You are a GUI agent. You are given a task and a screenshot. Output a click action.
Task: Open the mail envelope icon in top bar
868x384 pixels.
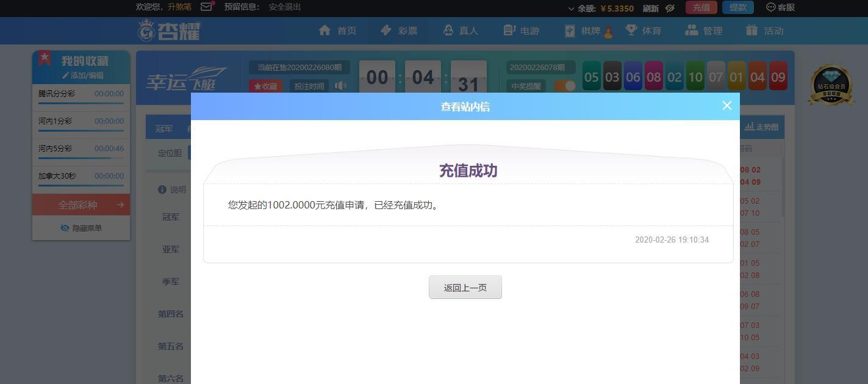pyautogui.click(x=206, y=7)
